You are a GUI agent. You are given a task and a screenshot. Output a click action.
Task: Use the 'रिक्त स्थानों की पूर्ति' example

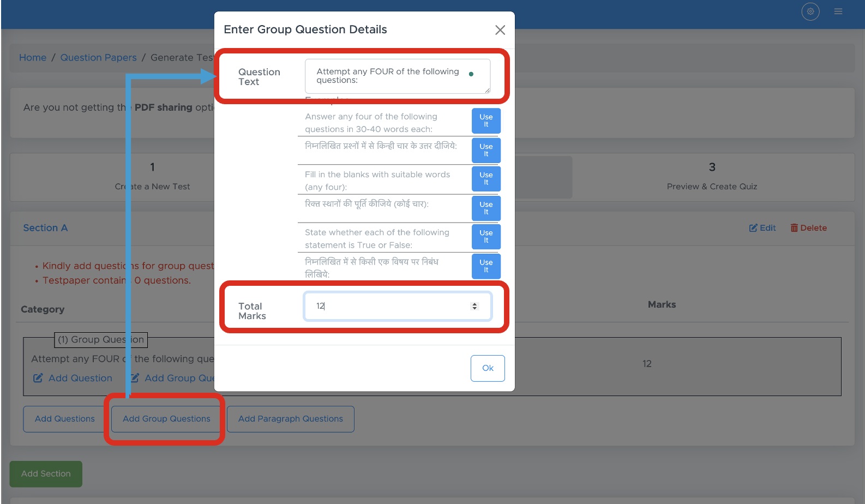click(486, 208)
